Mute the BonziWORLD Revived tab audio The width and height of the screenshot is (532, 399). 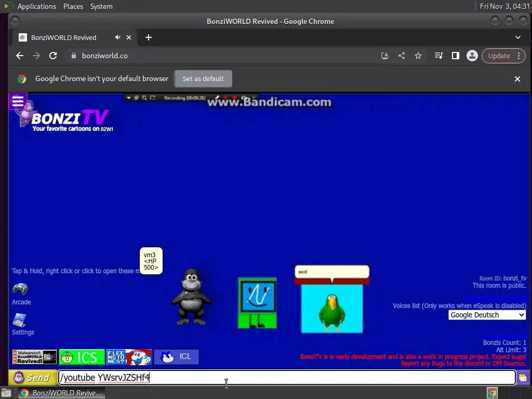click(117, 37)
